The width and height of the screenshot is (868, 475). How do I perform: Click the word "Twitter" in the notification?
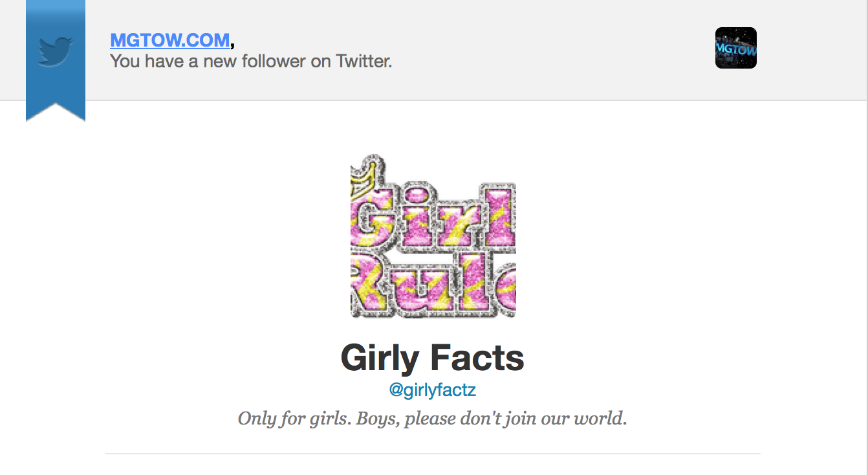363,61
